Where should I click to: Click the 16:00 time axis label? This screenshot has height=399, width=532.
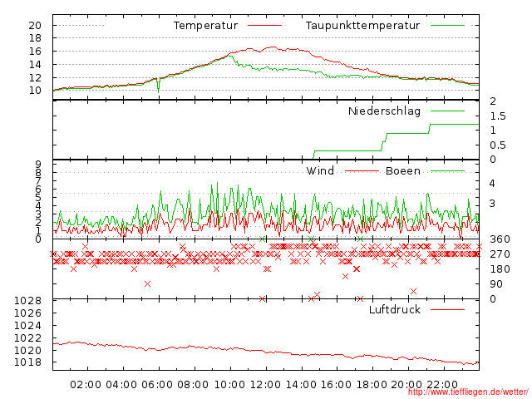pyautogui.click(x=336, y=385)
